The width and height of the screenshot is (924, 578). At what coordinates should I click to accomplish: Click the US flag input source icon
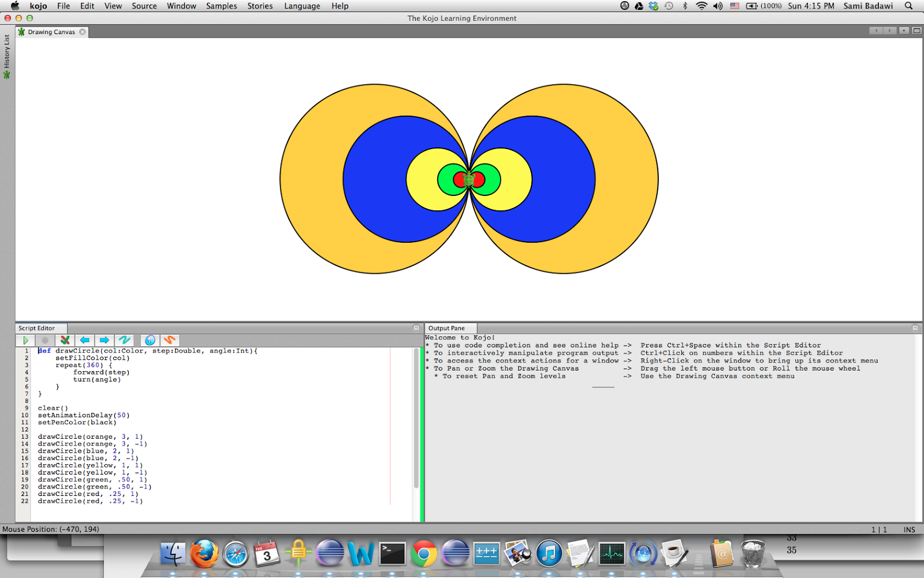[735, 6]
